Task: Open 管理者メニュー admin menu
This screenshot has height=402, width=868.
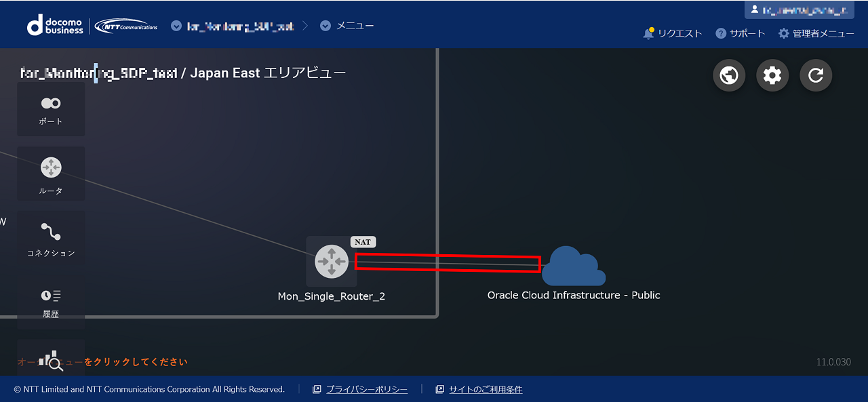Action: click(816, 33)
